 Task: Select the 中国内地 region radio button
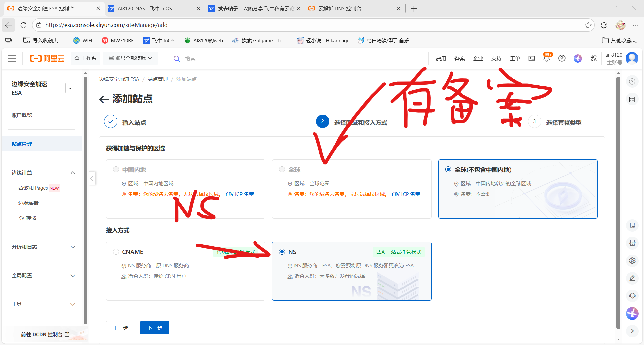point(116,169)
